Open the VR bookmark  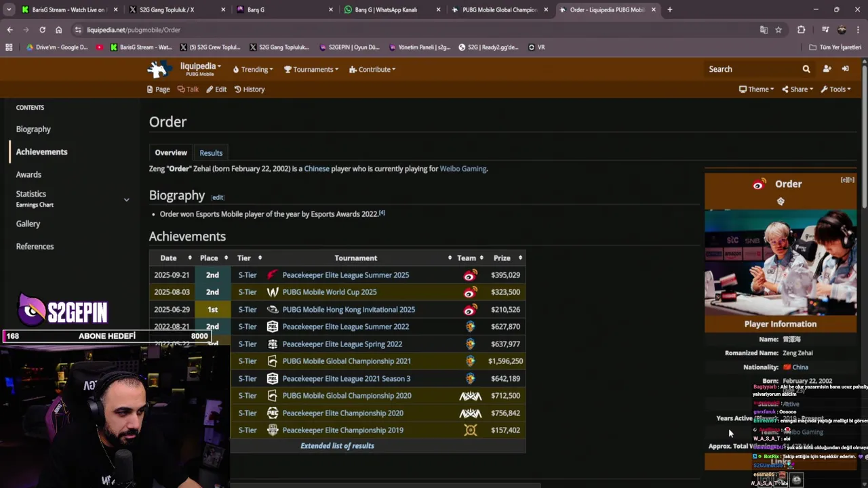536,47
